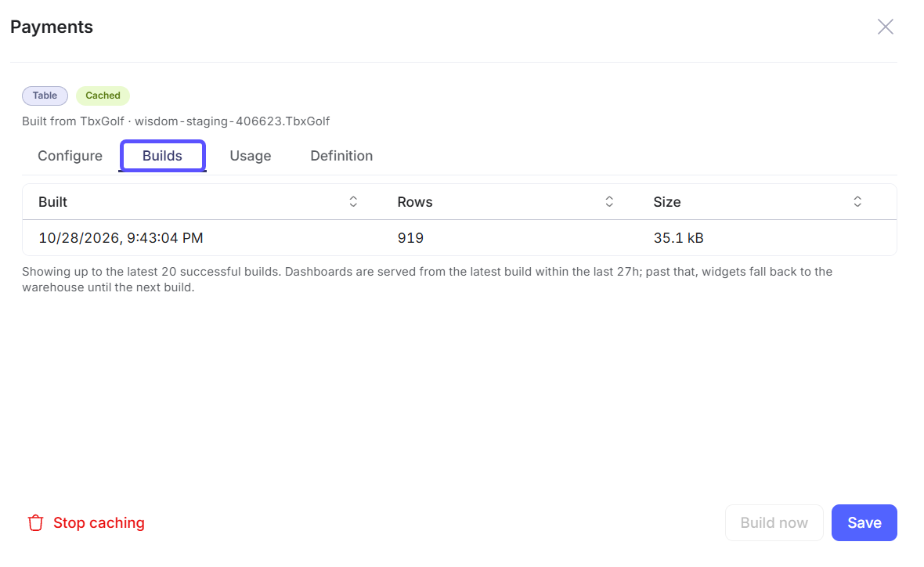Screen dimensions: 924x567
Task: Click the Cached status badge
Action: 103,96
